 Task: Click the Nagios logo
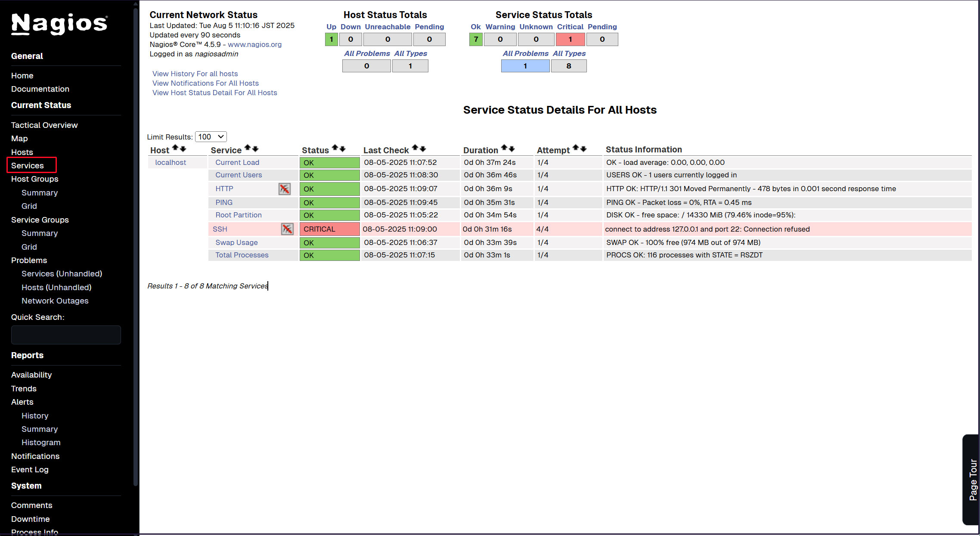[59, 24]
